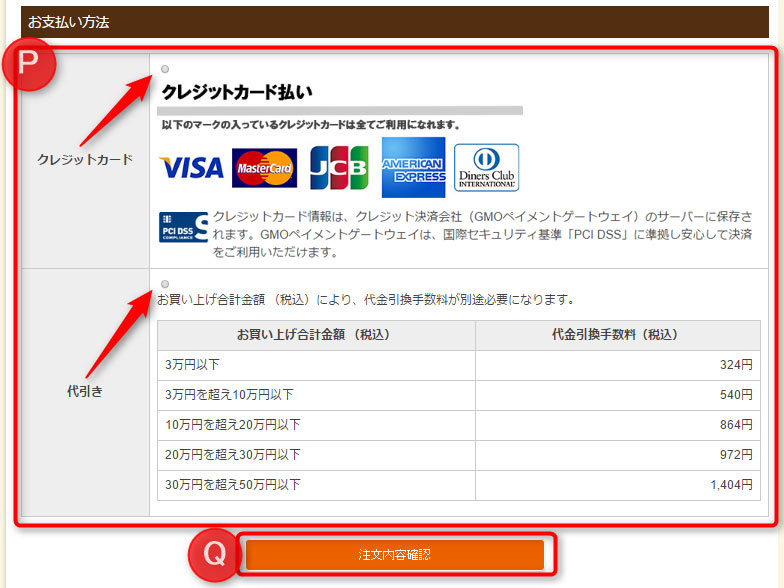Click the JCB card logo
This screenshot has height=588, width=784.
pyautogui.click(x=339, y=168)
